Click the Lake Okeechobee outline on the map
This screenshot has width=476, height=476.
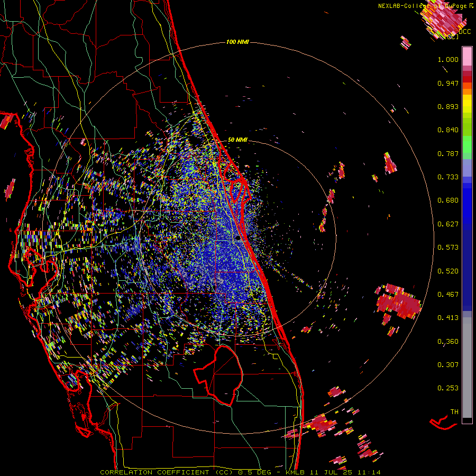(x=218, y=375)
